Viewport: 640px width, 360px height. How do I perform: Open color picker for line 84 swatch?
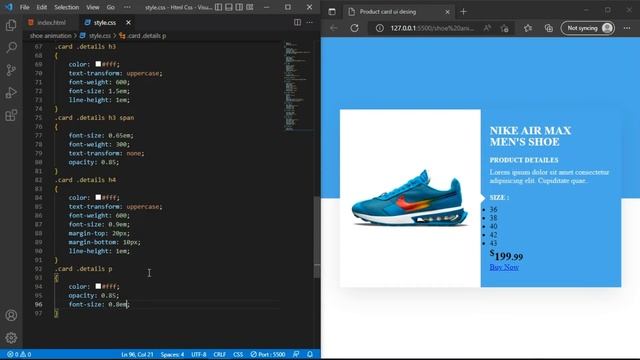pyautogui.click(x=98, y=198)
